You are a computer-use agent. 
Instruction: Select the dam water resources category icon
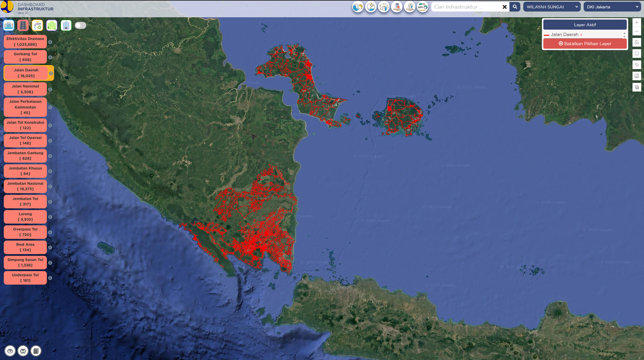pos(9,25)
